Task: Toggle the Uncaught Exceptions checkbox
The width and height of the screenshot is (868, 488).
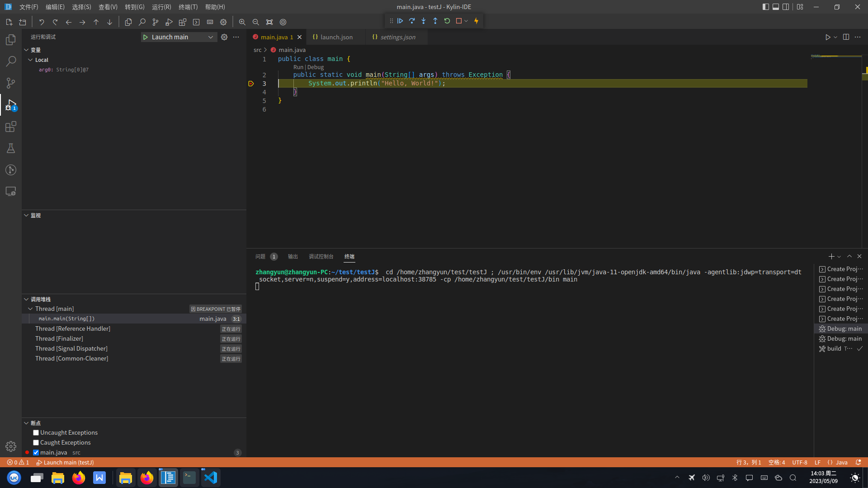Action: (36, 432)
